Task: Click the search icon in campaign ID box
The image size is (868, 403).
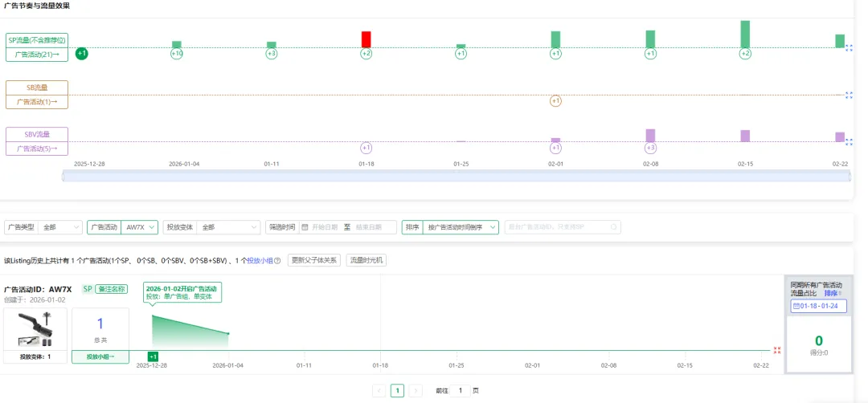Action: click(614, 227)
